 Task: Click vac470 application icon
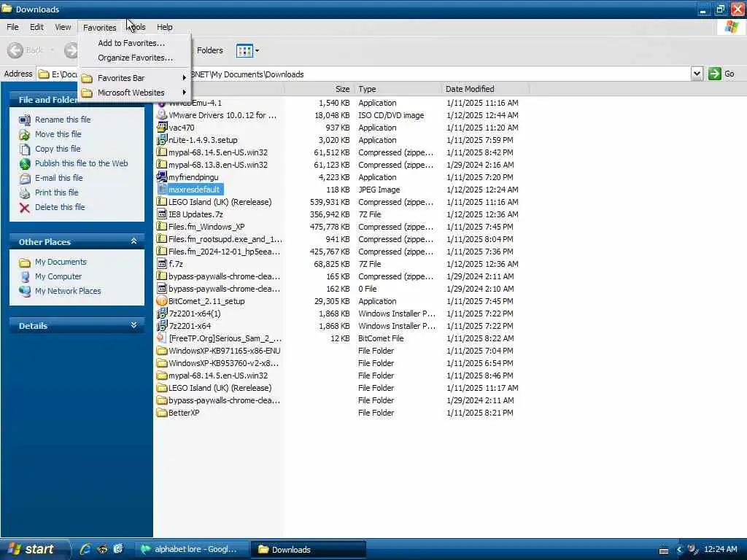162,127
